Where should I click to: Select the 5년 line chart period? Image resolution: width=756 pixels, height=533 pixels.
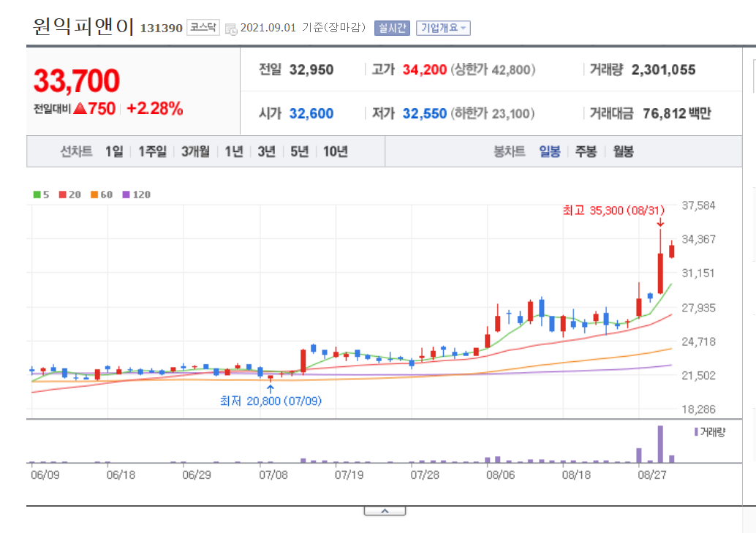(300, 152)
